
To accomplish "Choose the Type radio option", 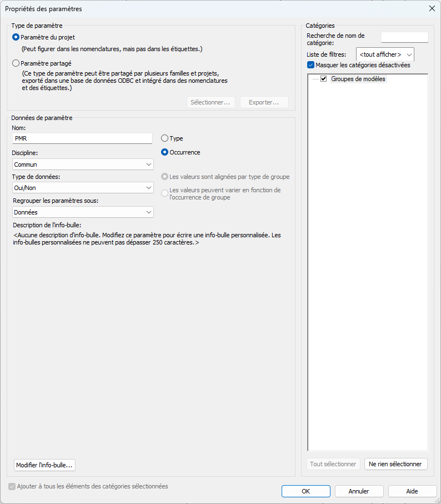I will coord(164,138).
